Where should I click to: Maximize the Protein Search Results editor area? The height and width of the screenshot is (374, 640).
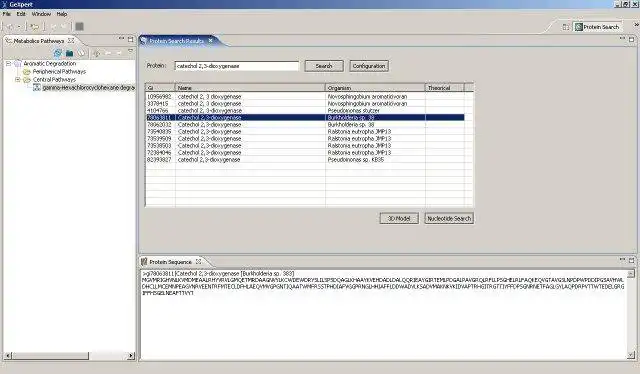631,39
